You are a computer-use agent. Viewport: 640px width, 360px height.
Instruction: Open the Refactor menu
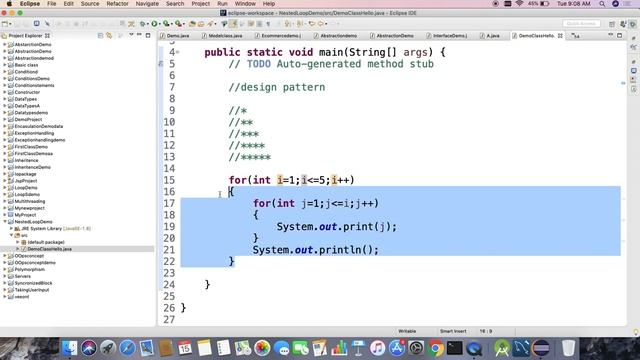pos(117,4)
